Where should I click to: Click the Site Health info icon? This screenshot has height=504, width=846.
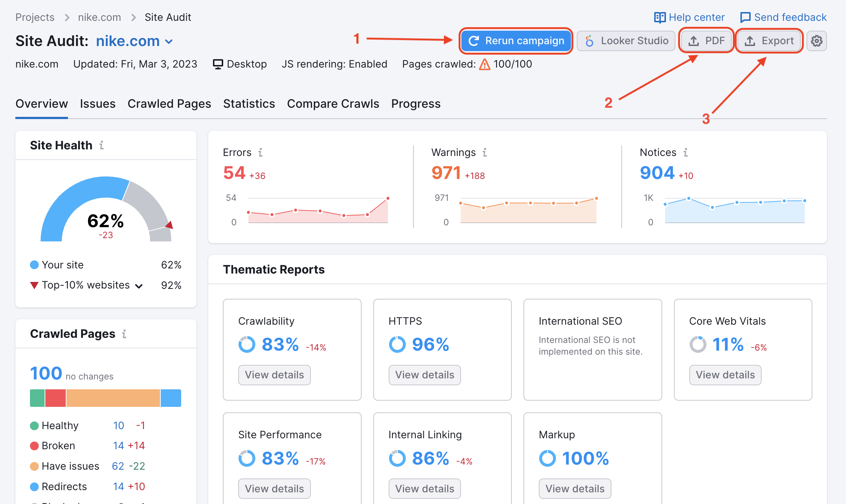click(x=102, y=145)
